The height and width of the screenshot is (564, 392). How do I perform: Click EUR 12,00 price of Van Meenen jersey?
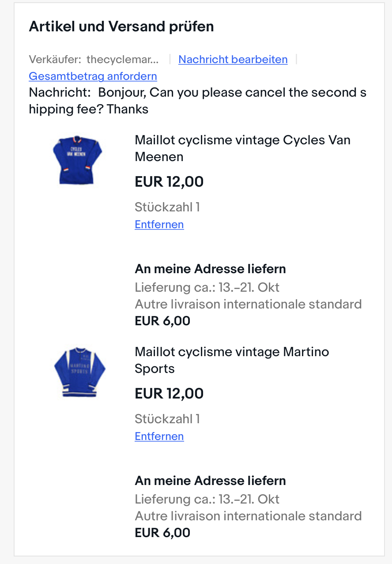[169, 182]
